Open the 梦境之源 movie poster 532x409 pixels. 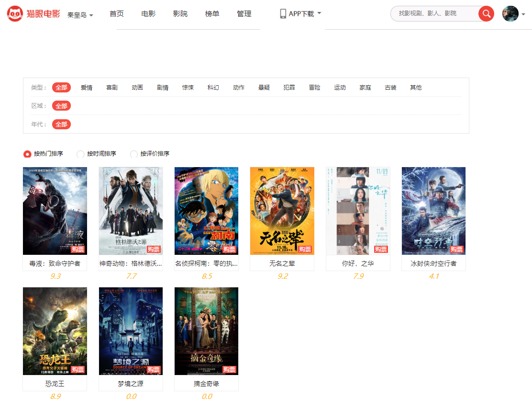click(x=131, y=331)
